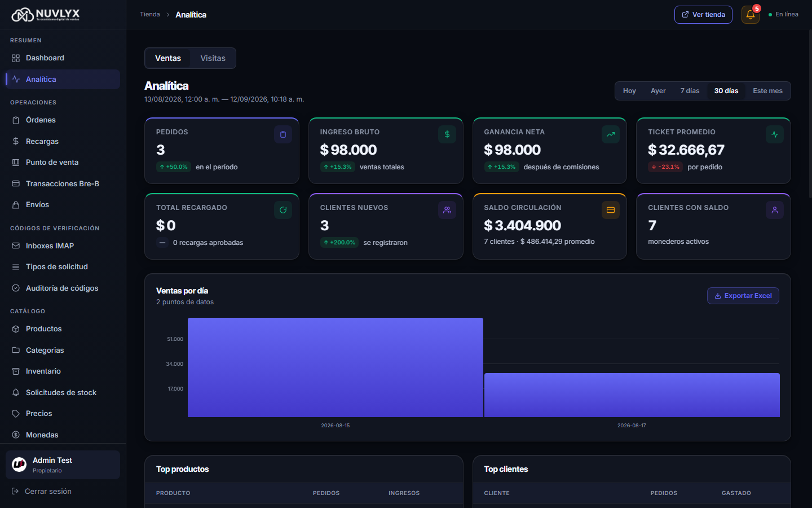Open the Analítica sidebar item

(x=63, y=80)
